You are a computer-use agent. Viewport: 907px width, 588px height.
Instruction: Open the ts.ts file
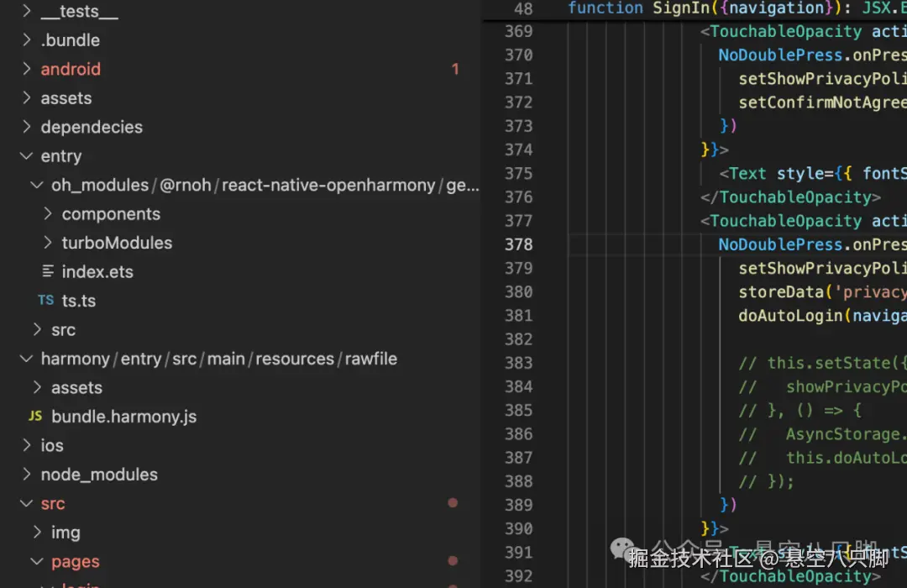click(79, 301)
